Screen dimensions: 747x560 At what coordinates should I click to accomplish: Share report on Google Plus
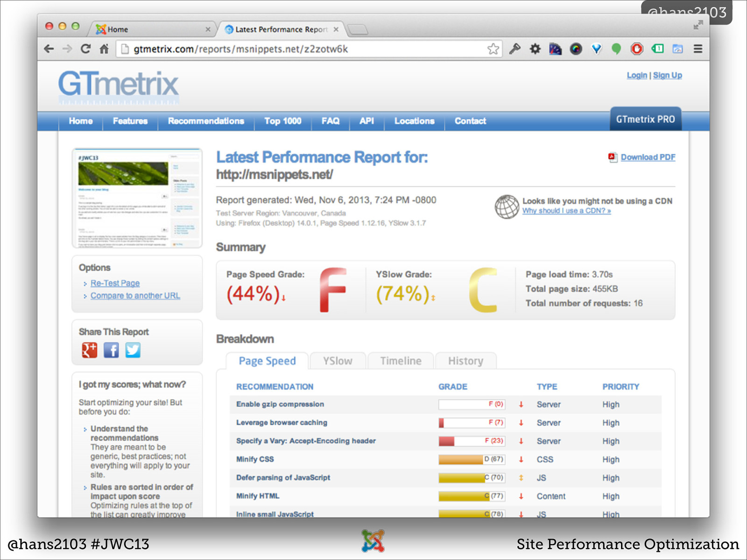[90, 350]
